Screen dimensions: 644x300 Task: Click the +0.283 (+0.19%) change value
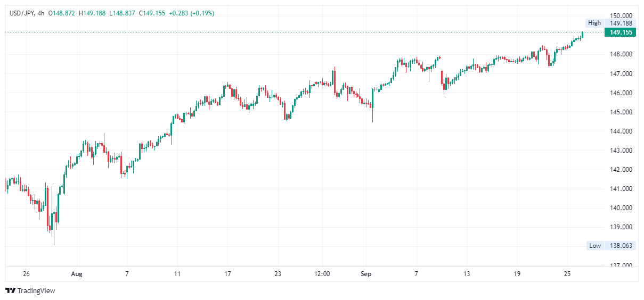coord(192,13)
